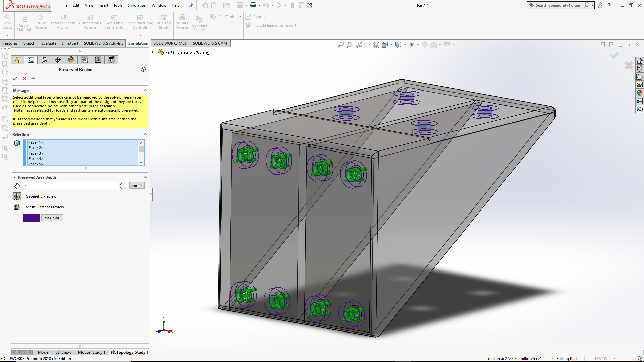Open the Display Style dropdown arrow
The height and width of the screenshot is (362, 644).
405,45
